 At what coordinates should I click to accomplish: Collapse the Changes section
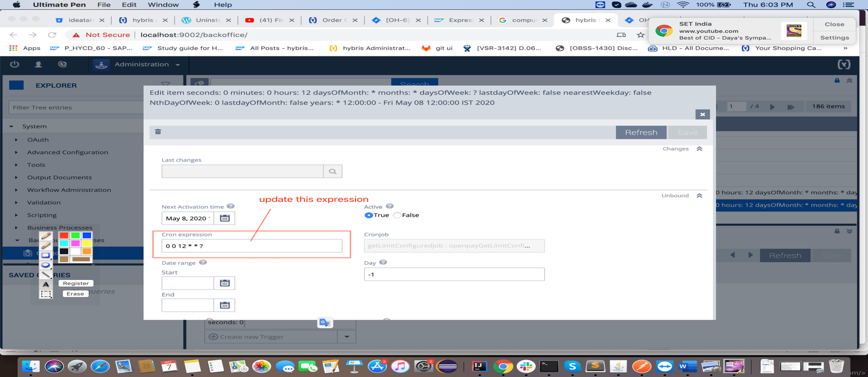pyautogui.click(x=699, y=149)
